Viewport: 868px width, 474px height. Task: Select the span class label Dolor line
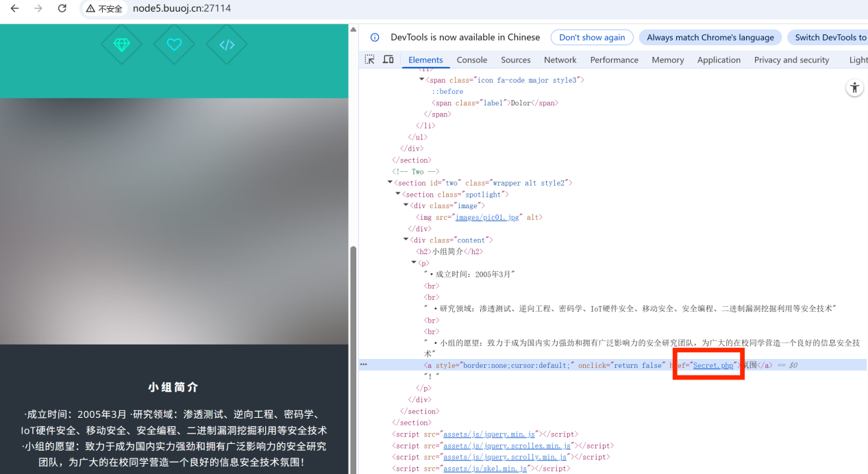[x=495, y=103]
